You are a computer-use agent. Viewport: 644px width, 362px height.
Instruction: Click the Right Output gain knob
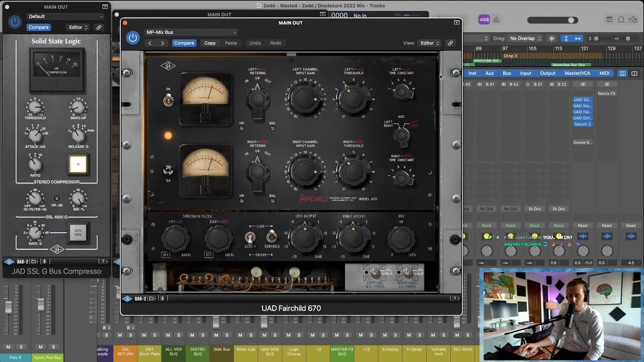tap(354, 237)
